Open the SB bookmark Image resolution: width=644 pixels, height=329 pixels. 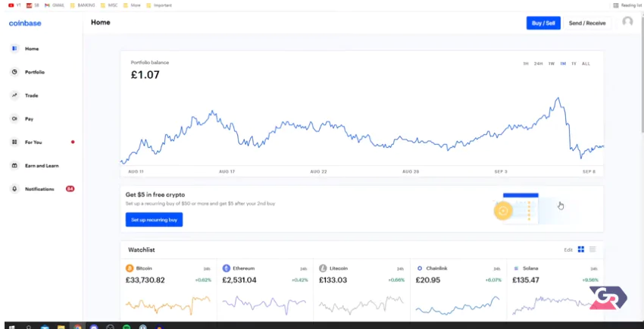pos(33,5)
